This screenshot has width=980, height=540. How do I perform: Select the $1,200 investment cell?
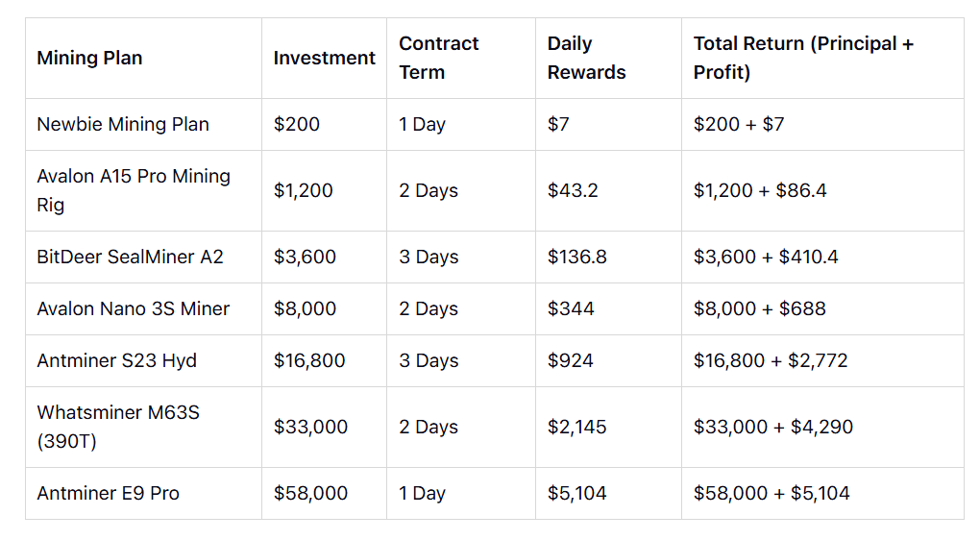[303, 190]
